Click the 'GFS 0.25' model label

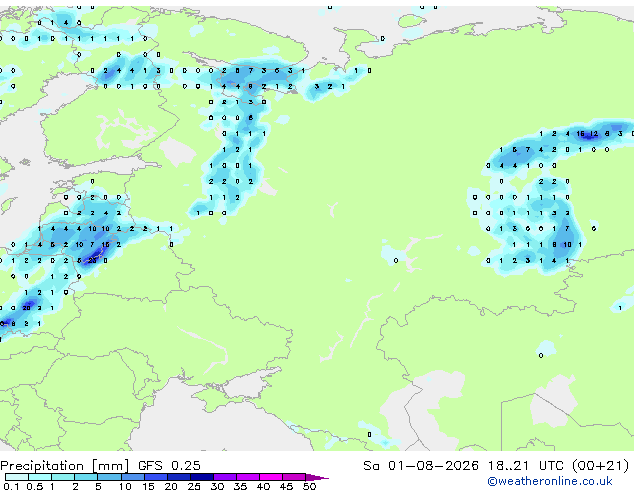pos(169,465)
